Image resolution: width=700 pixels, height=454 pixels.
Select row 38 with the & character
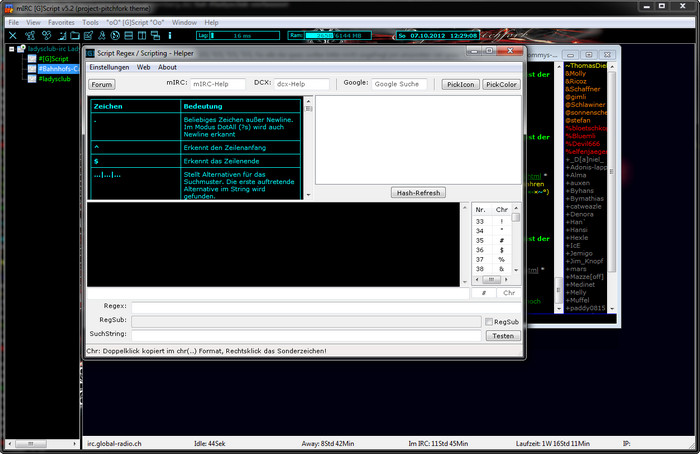[492, 269]
